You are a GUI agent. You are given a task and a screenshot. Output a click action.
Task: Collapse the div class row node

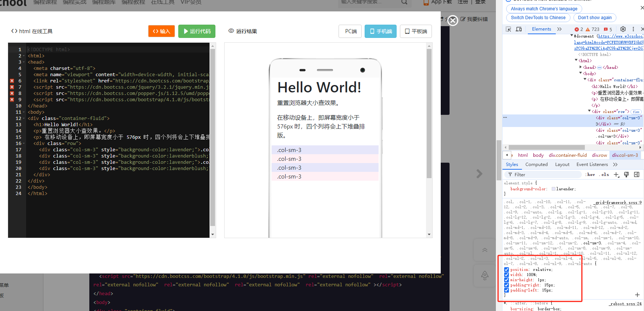click(x=589, y=111)
